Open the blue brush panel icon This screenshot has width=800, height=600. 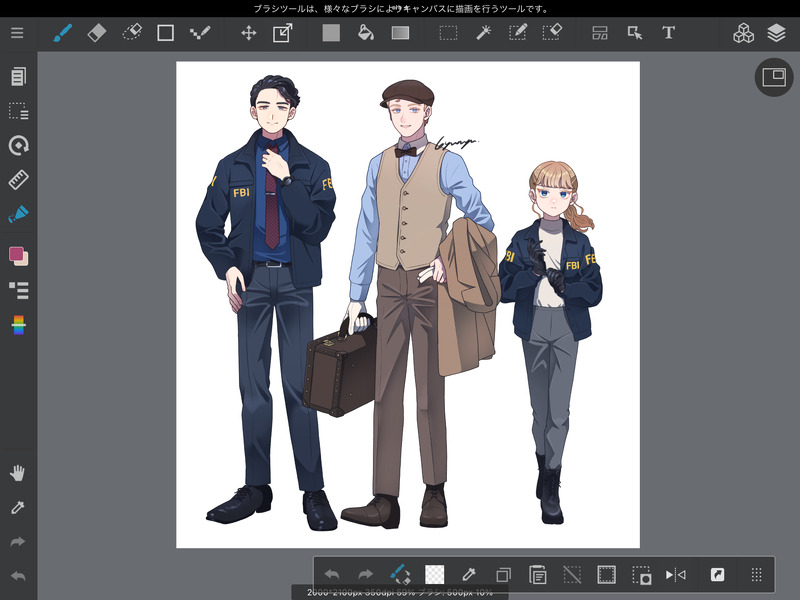[x=18, y=214]
